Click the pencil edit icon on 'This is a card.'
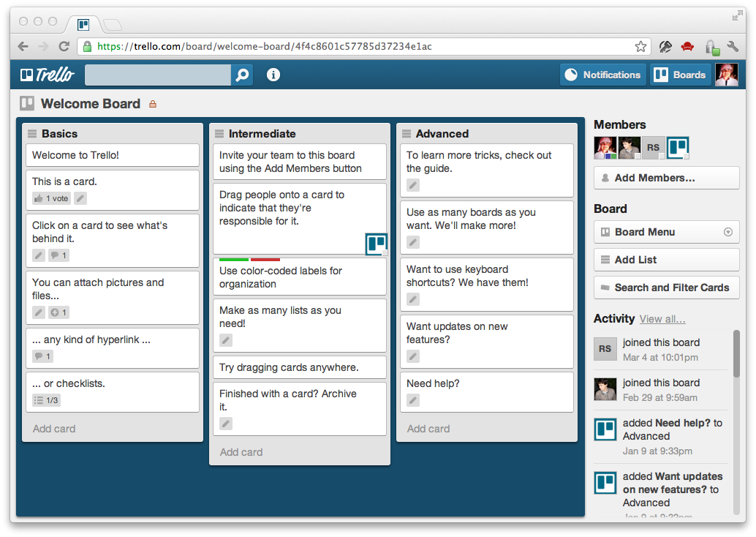The image size is (756, 537). pos(80,198)
